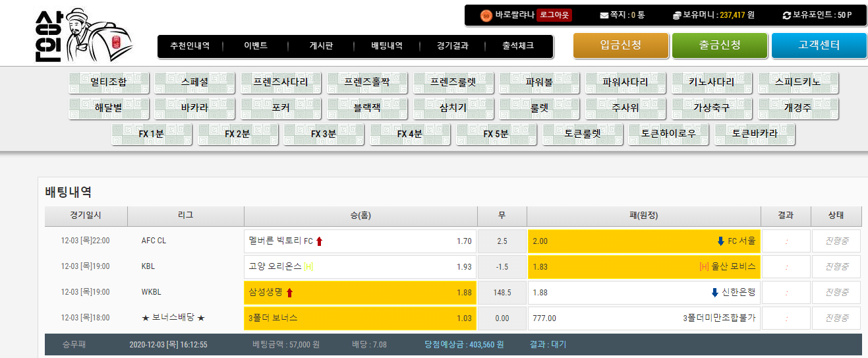Image resolution: width=868 pixels, height=358 pixels.
Task: Click the coins icon next to 보유머니
Action: click(676, 15)
